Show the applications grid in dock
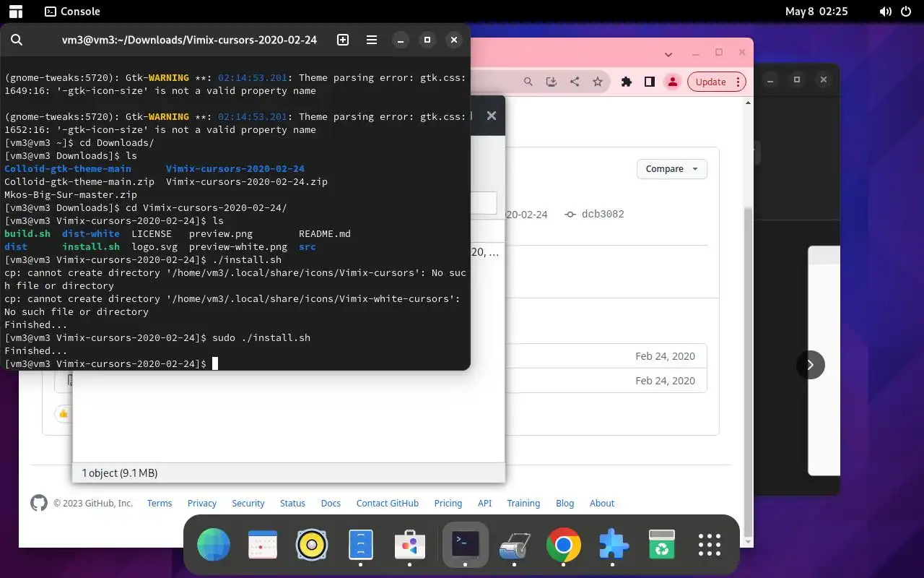The image size is (924, 578). tap(710, 545)
